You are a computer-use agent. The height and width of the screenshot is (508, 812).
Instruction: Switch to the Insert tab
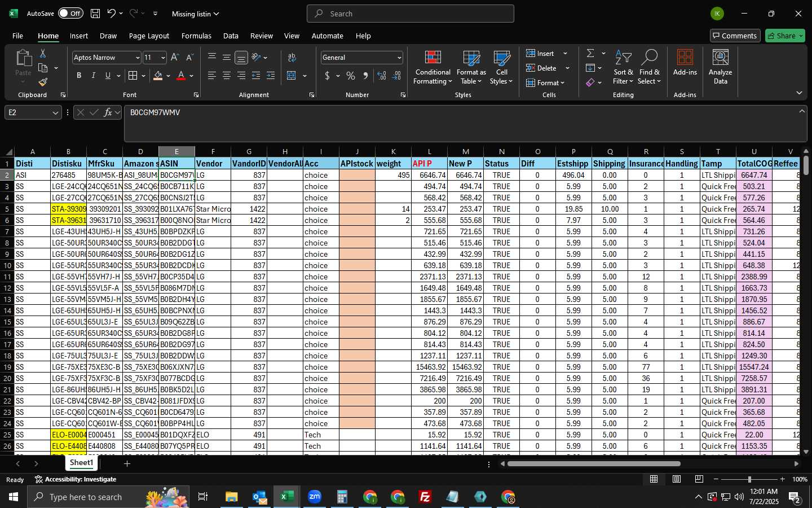tap(79, 36)
